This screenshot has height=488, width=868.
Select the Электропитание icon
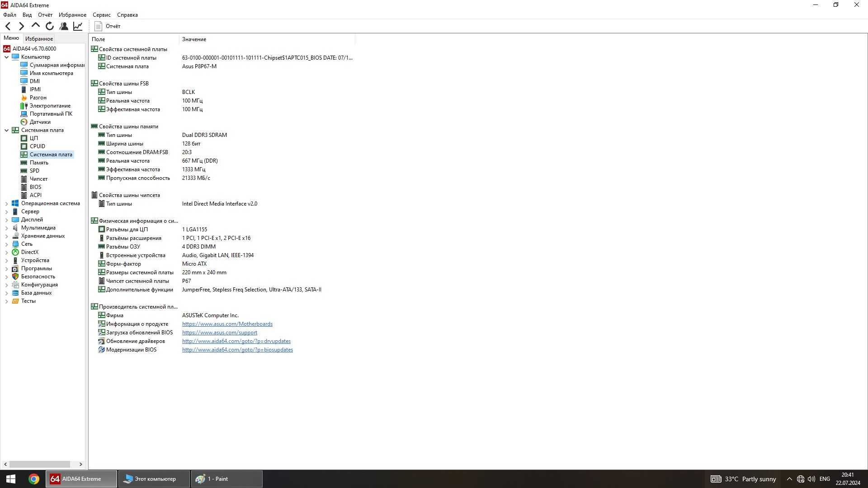coord(24,106)
